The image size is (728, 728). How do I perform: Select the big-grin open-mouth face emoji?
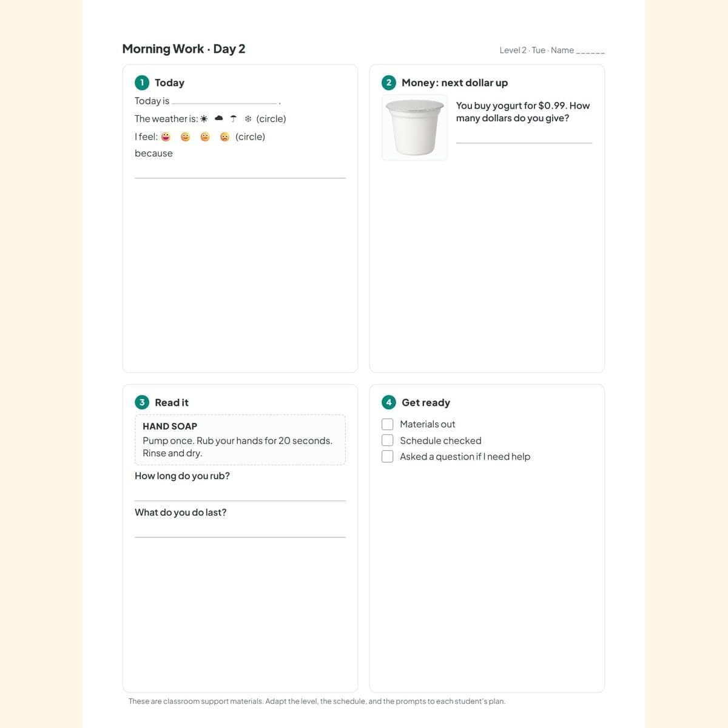(166, 137)
